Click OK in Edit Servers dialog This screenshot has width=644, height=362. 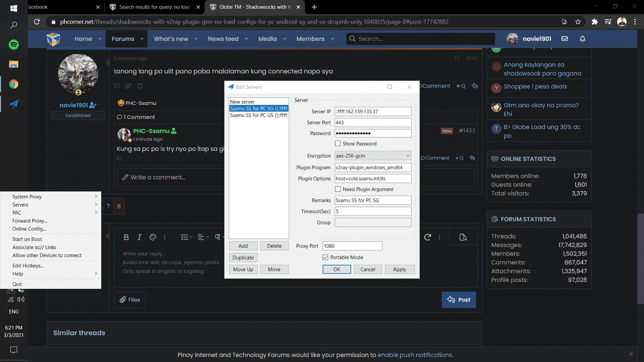pyautogui.click(x=337, y=269)
